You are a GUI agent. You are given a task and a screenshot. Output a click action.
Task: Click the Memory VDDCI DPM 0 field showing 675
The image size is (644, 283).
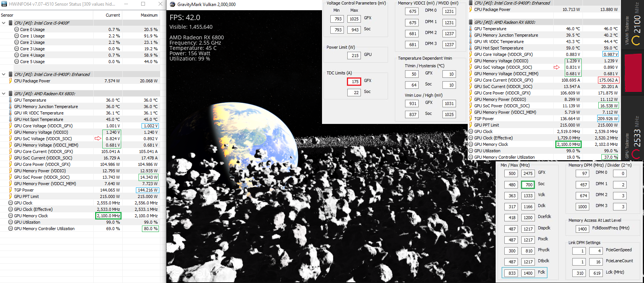(413, 11)
